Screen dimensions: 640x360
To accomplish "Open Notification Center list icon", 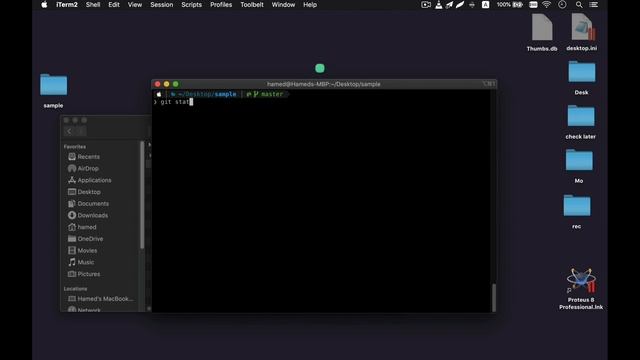I will coord(594,5).
